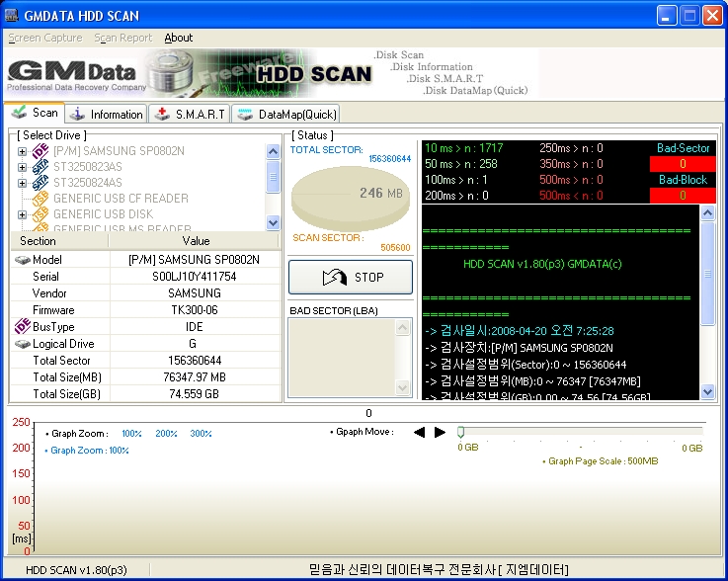Minimize the GMDATA HDD SCAN window
728x581 pixels.
click(x=667, y=16)
